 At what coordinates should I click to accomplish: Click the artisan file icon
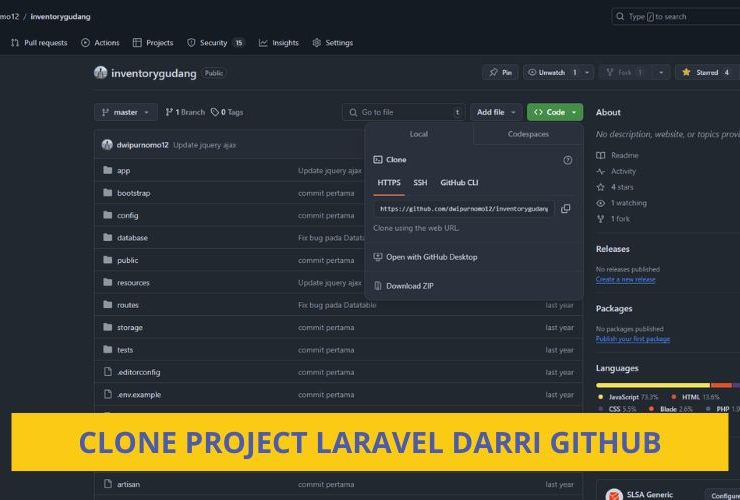(108, 483)
